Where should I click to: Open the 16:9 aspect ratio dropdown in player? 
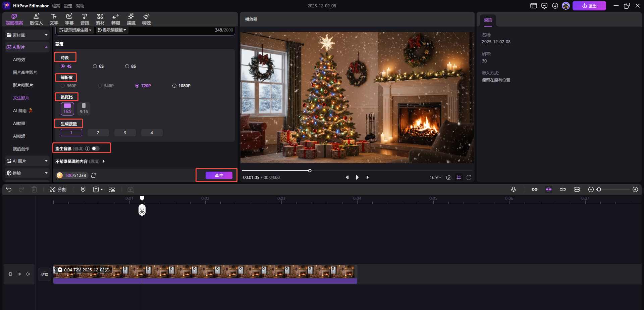[435, 177]
